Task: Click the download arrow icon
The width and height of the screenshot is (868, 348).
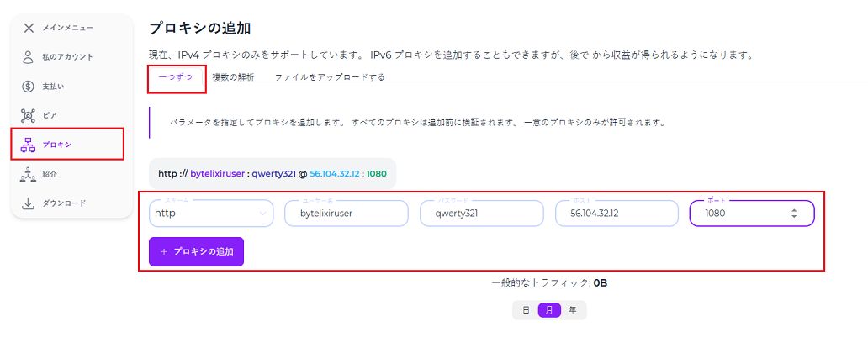Action: pyautogui.click(x=29, y=203)
